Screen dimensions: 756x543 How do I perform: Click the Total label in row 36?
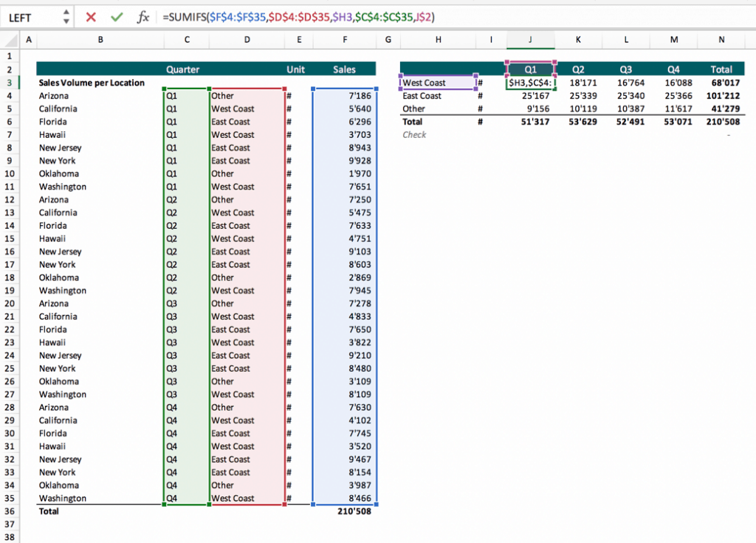tap(49, 511)
